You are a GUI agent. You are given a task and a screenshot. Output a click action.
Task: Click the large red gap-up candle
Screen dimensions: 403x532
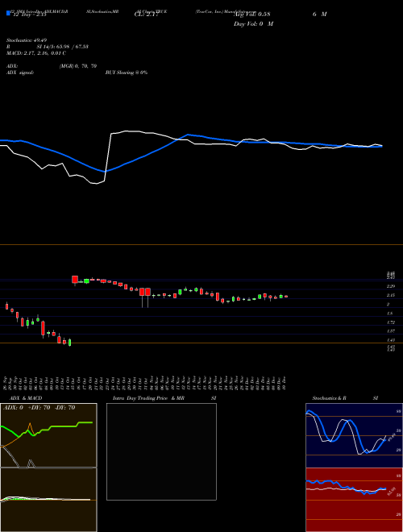coord(75,280)
